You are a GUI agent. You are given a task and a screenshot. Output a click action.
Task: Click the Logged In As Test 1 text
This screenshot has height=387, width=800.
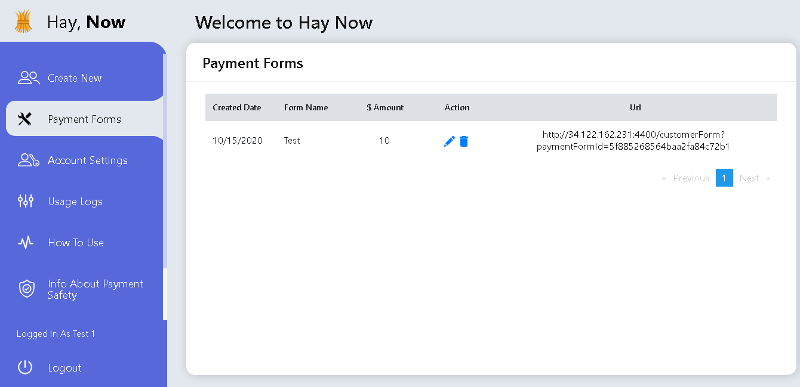(x=56, y=334)
